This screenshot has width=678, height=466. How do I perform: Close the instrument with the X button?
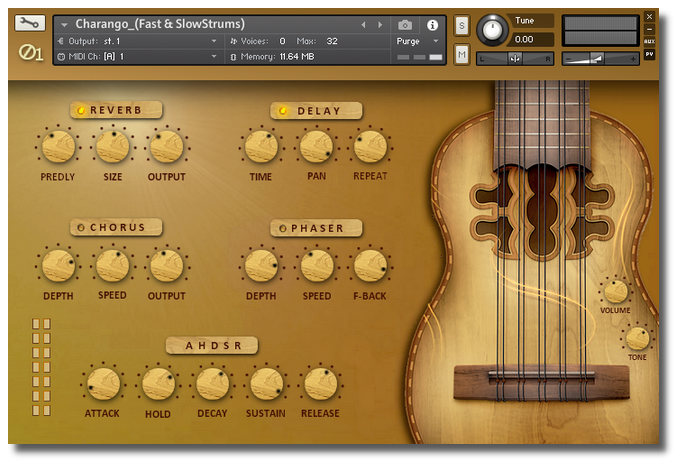pos(649,16)
